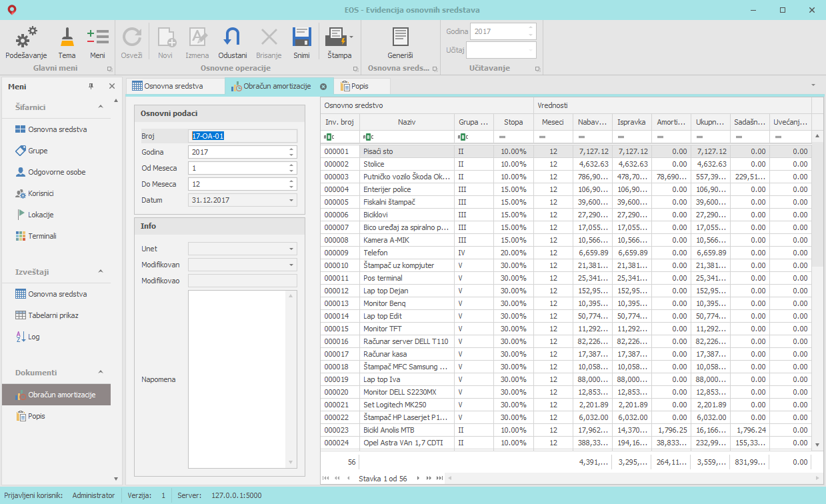
Task: Go to the next record in navigator
Action: pos(418,478)
